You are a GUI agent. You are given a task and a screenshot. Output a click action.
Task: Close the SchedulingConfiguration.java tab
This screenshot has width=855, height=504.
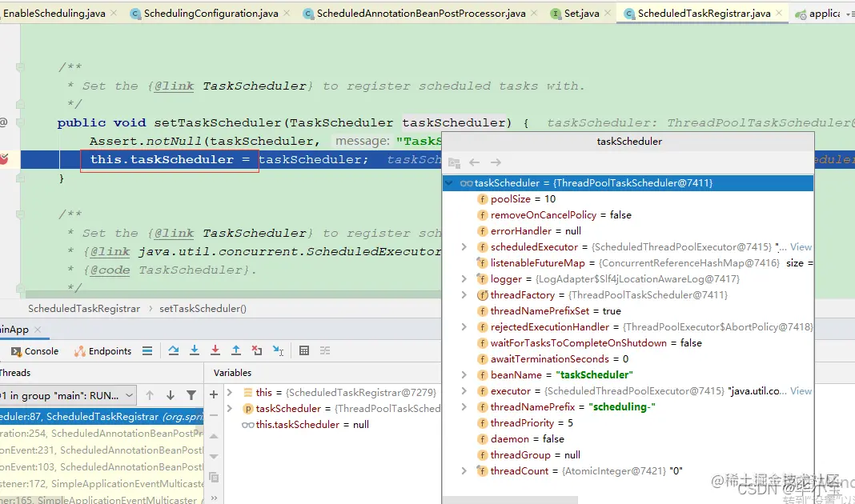[287, 13]
